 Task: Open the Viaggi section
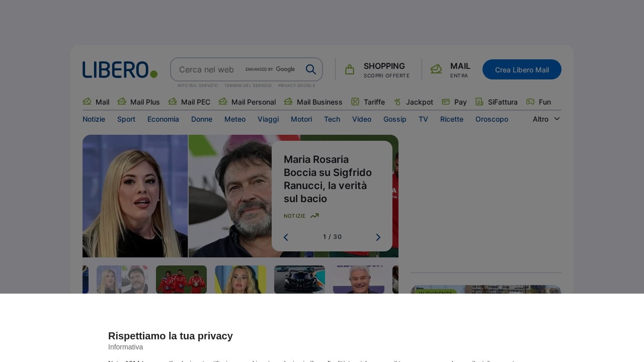(x=268, y=119)
